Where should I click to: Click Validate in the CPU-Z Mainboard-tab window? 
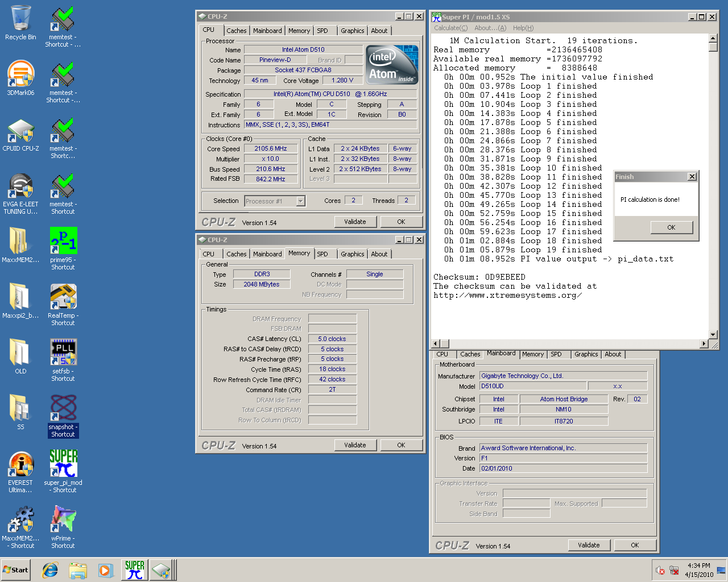pos(589,545)
